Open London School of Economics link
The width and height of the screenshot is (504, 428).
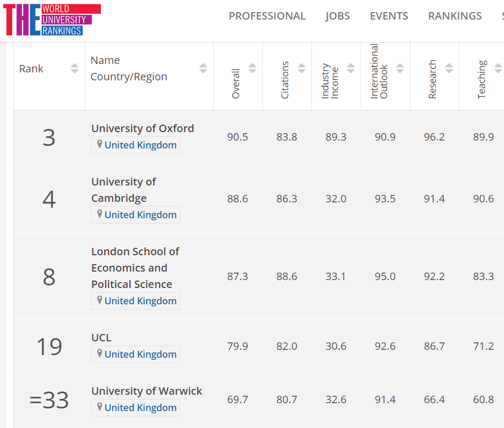coord(135,267)
